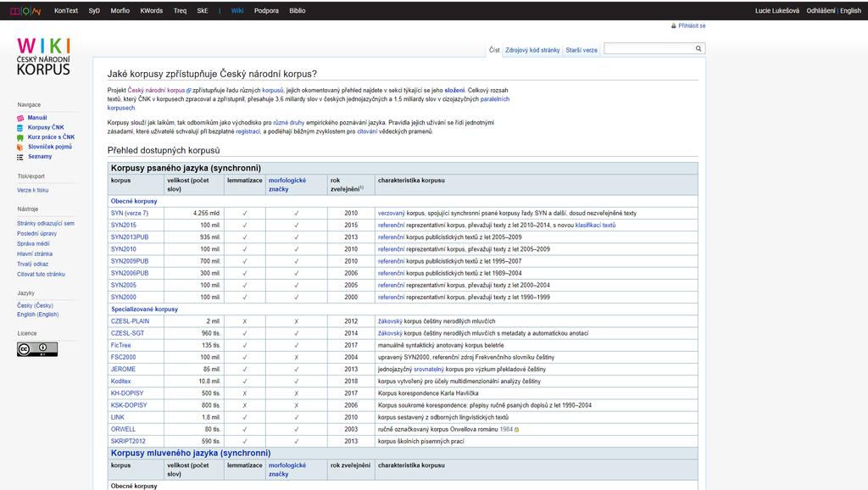Click the Obecné korpusy heading link
Screen dimensions: 868x490
134,201
